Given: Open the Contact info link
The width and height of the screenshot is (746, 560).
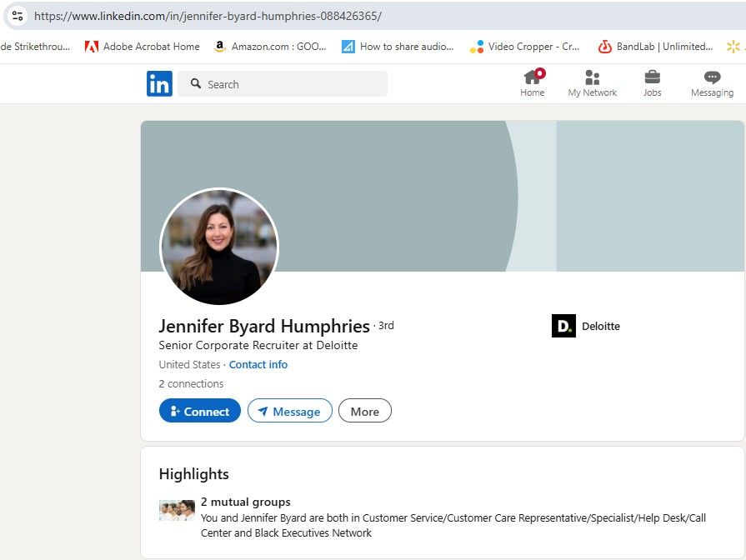Looking at the screenshot, I should pyautogui.click(x=258, y=365).
